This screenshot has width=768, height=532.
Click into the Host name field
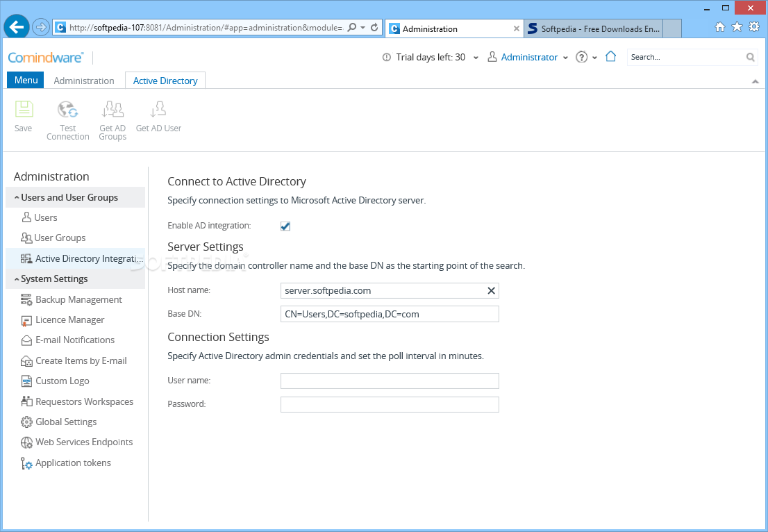390,290
